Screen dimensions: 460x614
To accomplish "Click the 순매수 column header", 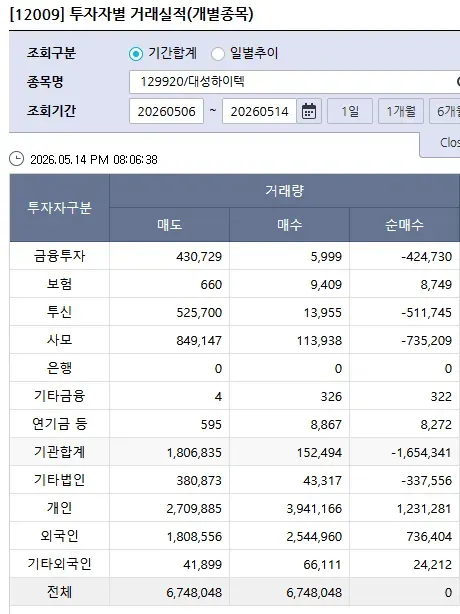I will [x=404, y=225].
